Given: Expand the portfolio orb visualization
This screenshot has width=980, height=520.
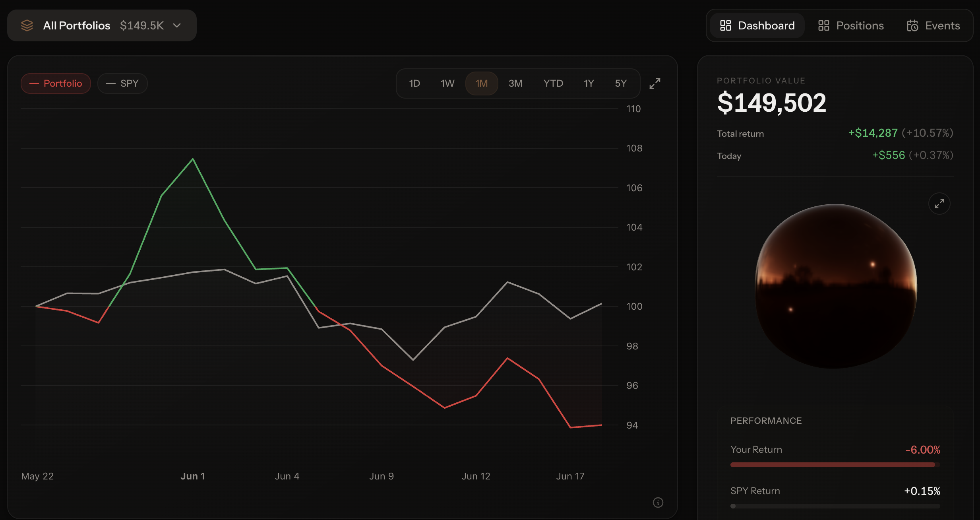Looking at the screenshot, I should 939,204.
